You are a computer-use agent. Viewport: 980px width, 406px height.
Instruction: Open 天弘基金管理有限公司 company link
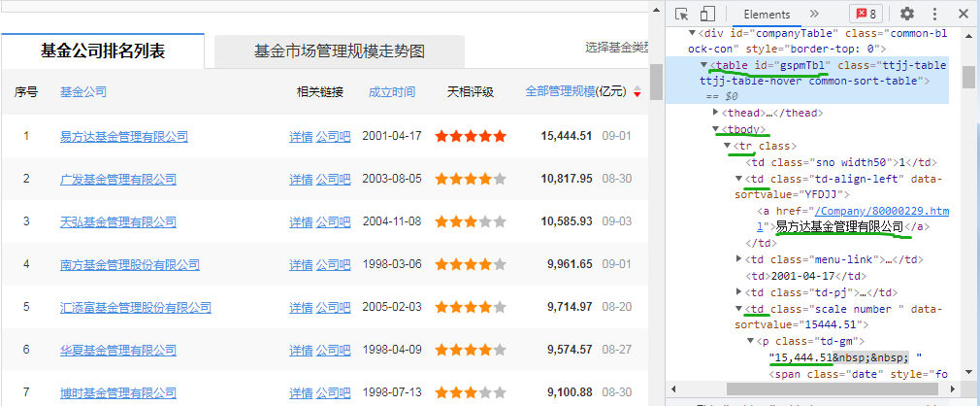[x=118, y=222]
